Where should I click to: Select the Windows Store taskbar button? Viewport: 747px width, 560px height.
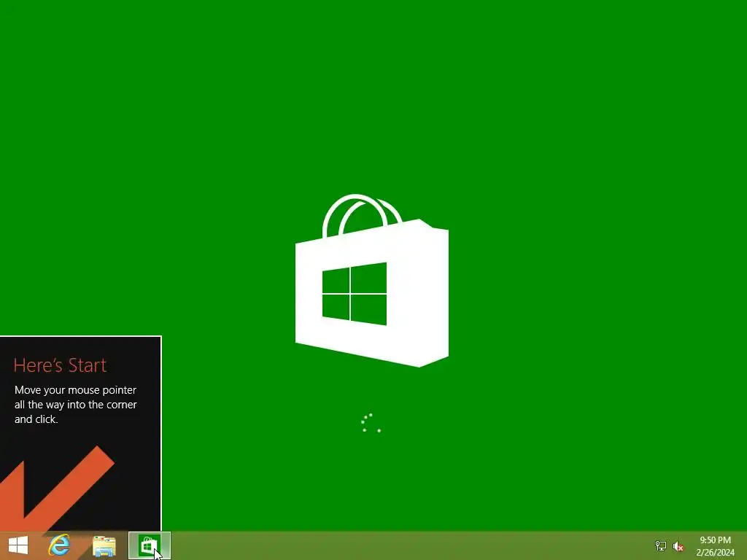pyautogui.click(x=149, y=545)
